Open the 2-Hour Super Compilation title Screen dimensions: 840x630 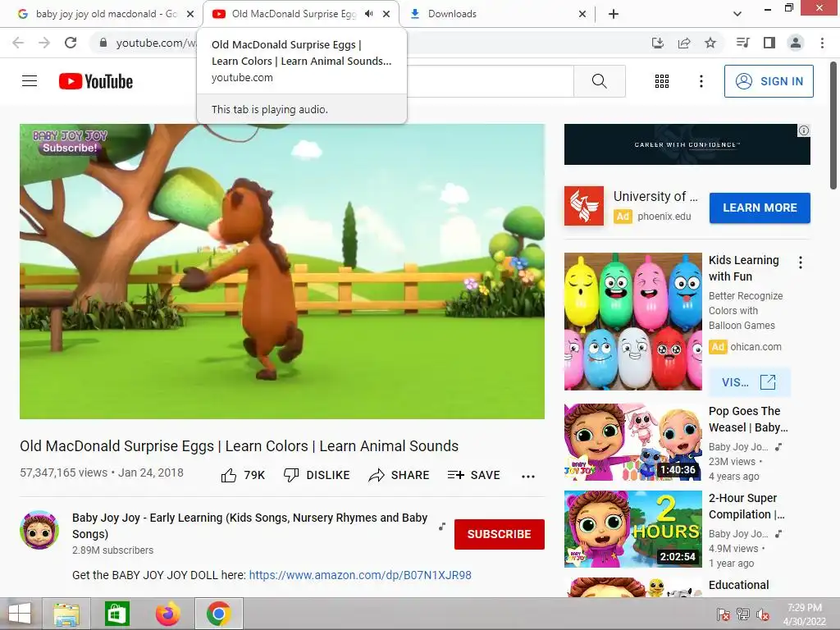(x=746, y=505)
